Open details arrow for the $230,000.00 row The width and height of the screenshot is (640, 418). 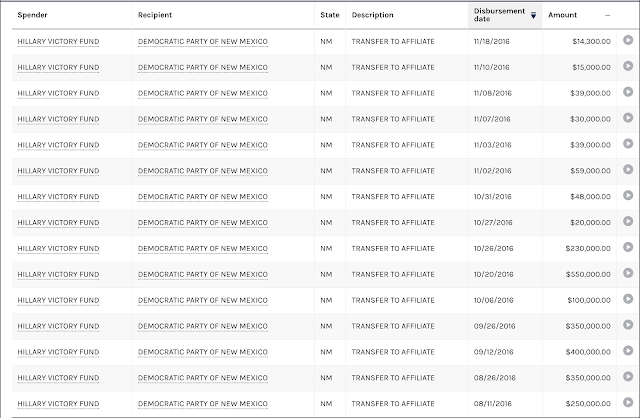coord(628,247)
